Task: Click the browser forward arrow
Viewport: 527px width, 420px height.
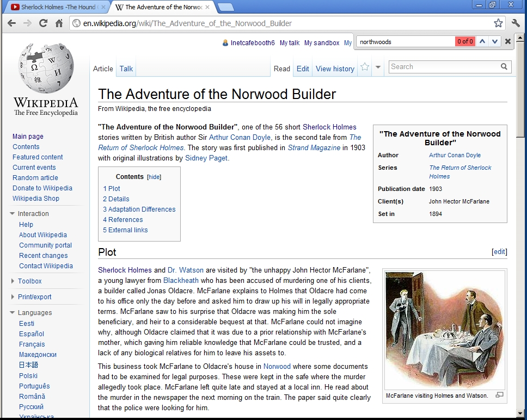Action: (x=27, y=23)
